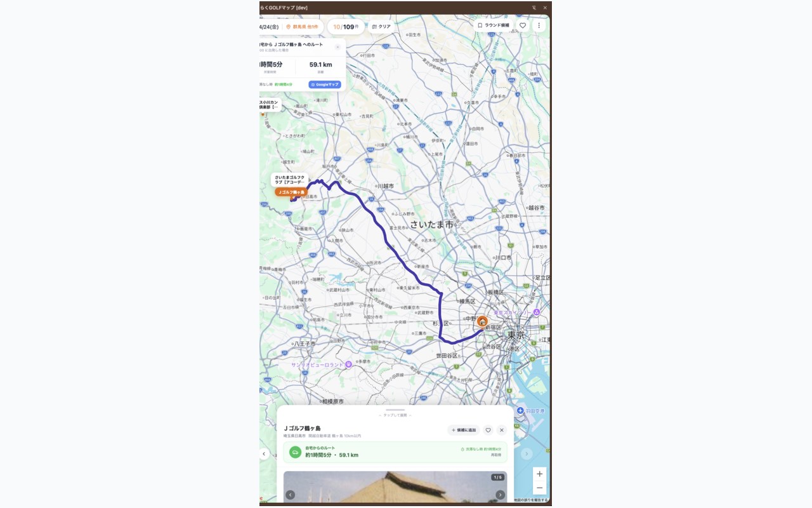Click 候補に追加 button
This screenshot has height=508, width=812.
click(463, 430)
